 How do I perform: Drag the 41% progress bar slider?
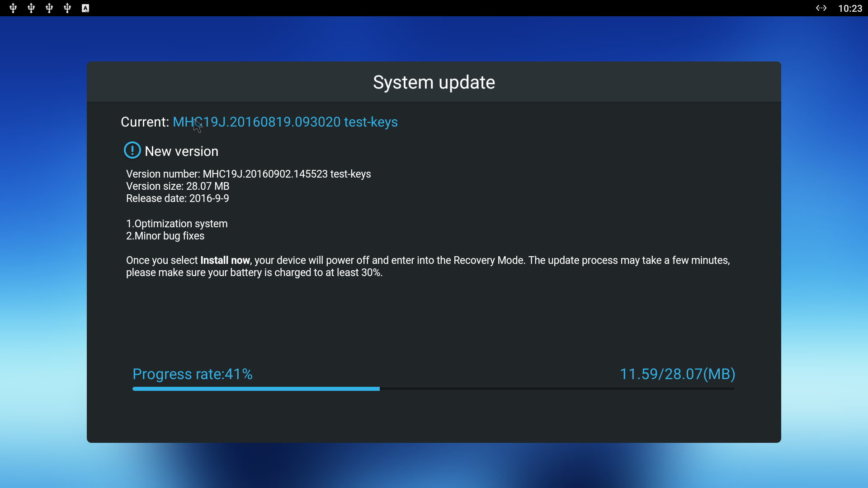[379, 389]
